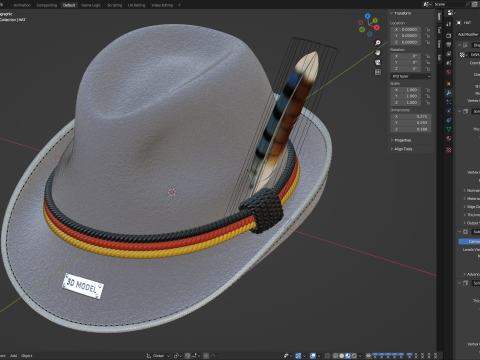Open the Material properties tab

point(449,138)
